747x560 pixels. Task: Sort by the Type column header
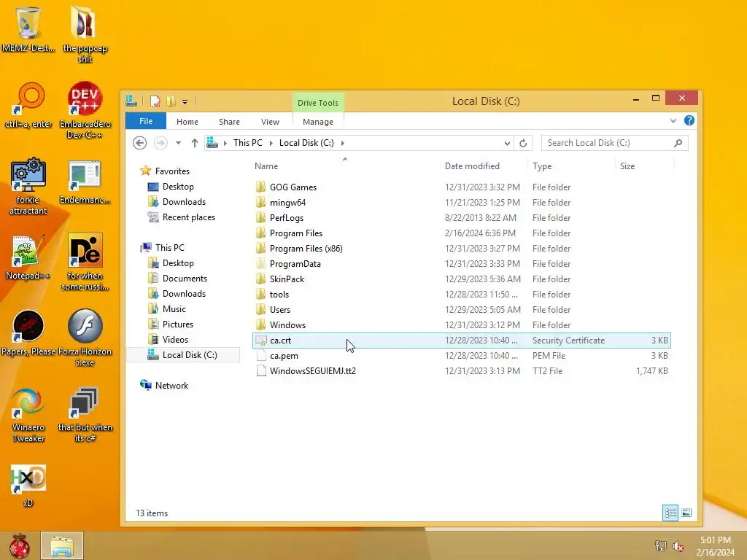pyautogui.click(x=572, y=166)
